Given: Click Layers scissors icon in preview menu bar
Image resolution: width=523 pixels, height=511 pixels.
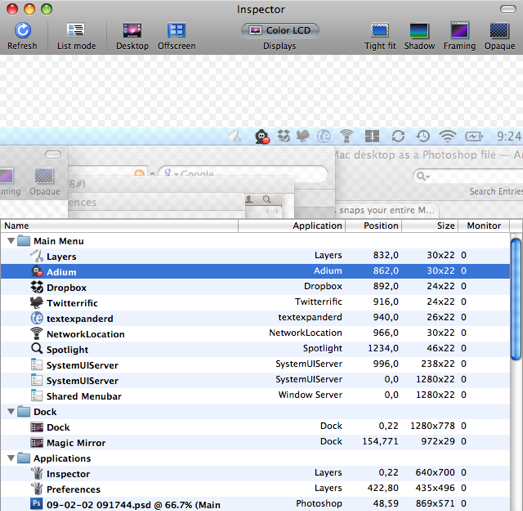Looking at the screenshot, I should pos(234,136).
